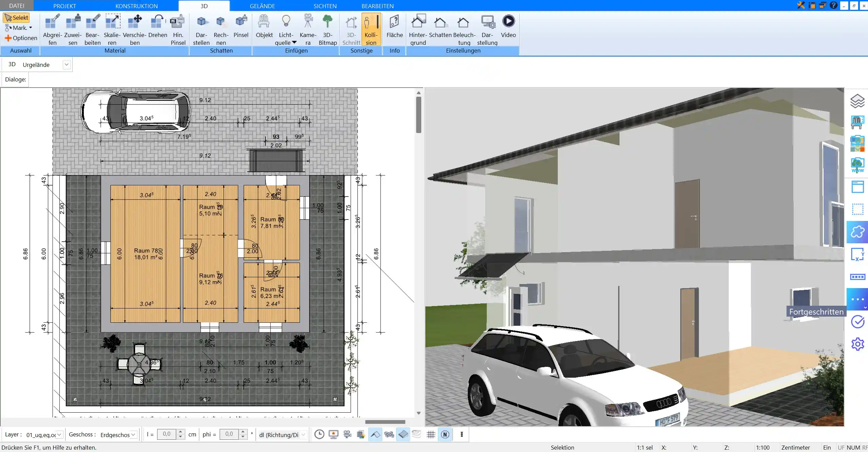Click the phi angle input field
The height and width of the screenshot is (452, 868).
[x=229, y=434]
